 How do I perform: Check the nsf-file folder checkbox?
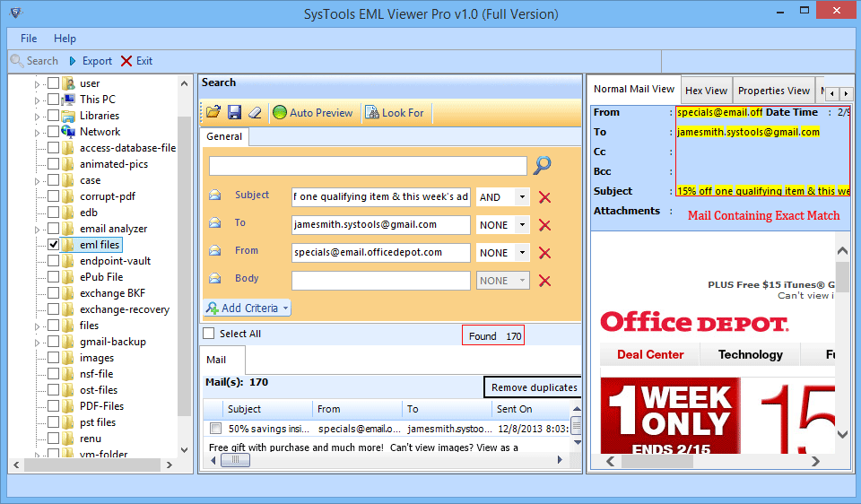[x=53, y=374]
